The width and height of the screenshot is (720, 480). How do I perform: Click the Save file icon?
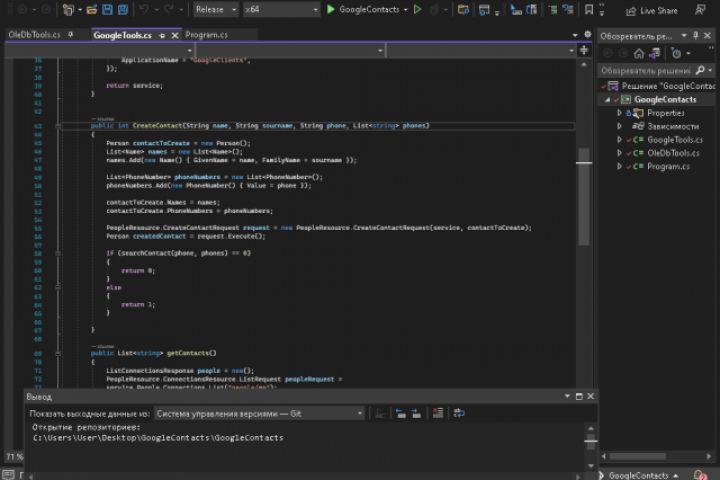point(107,9)
